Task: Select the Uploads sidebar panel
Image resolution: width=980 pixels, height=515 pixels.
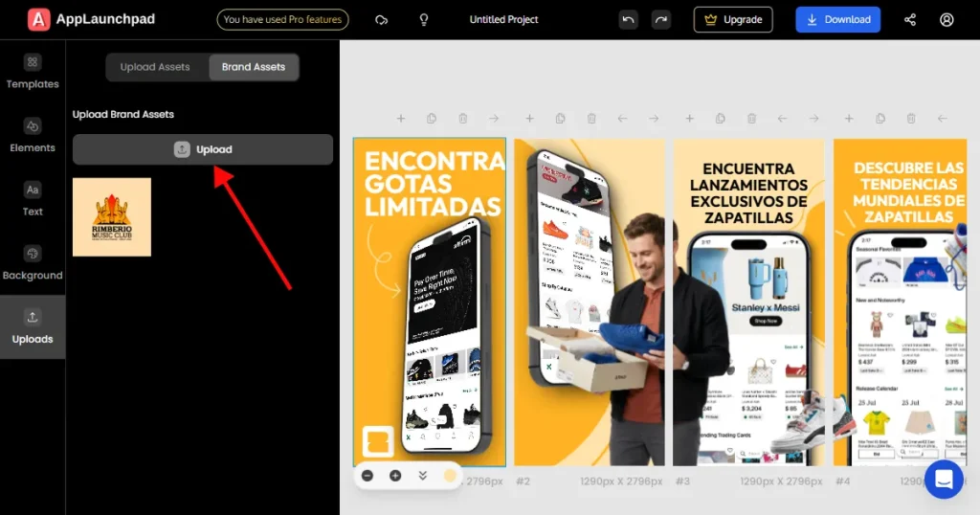Action: 33,326
